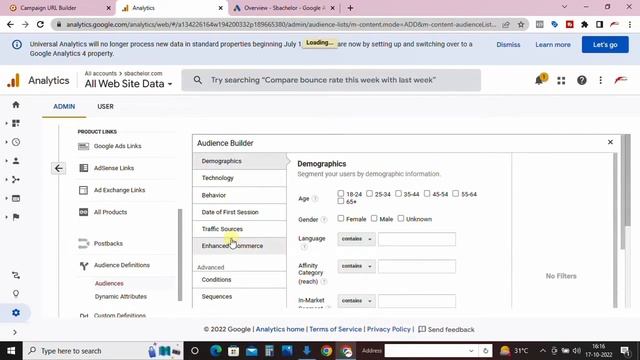Click the Age help icon
This screenshot has width=640, height=360.
(315, 199)
